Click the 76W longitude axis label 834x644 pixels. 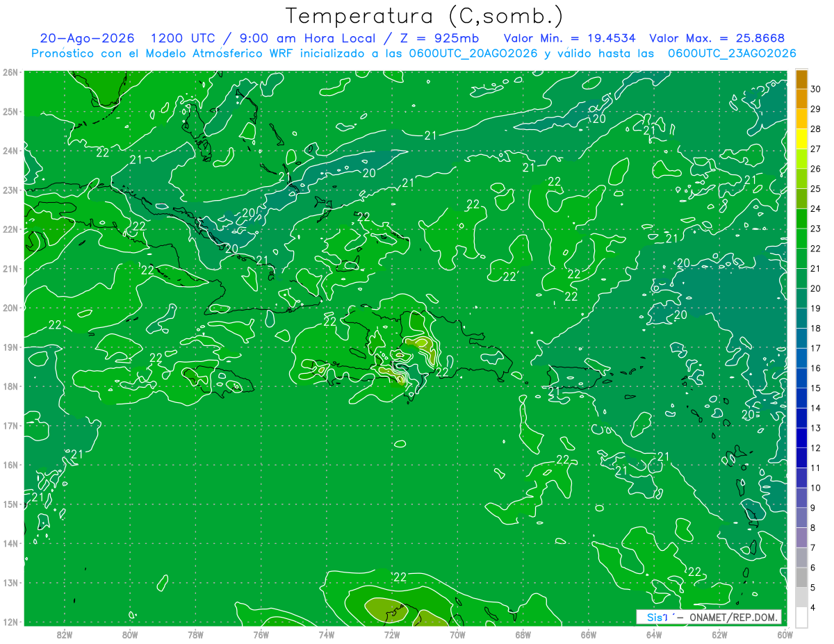261,634
